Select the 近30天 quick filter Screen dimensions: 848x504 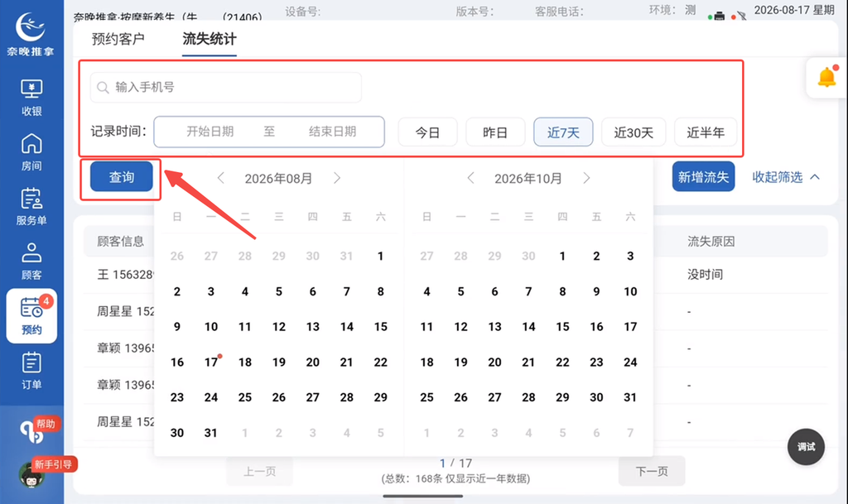pyautogui.click(x=634, y=132)
